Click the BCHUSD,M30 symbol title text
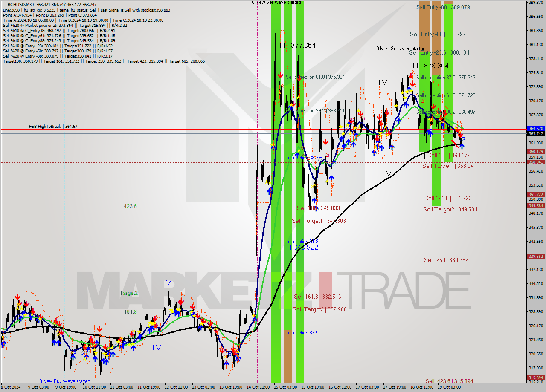This screenshot has width=546, height=392. pos(20,4)
